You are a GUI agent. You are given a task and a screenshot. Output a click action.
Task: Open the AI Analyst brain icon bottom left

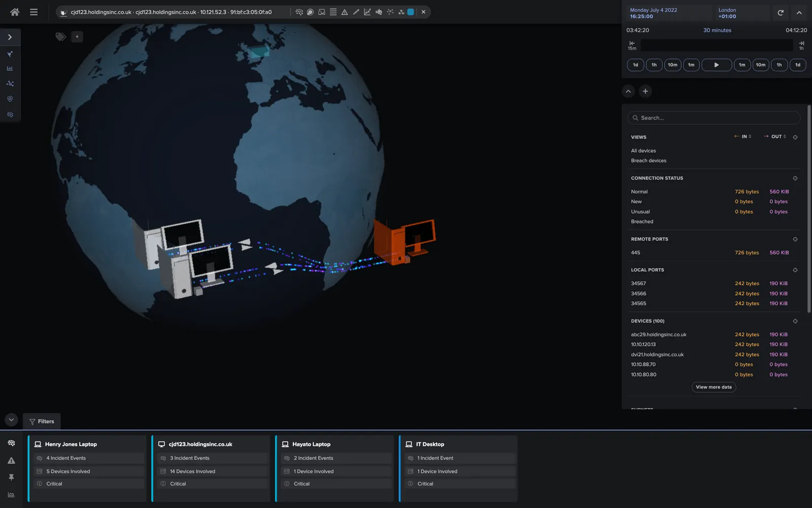pyautogui.click(x=11, y=442)
